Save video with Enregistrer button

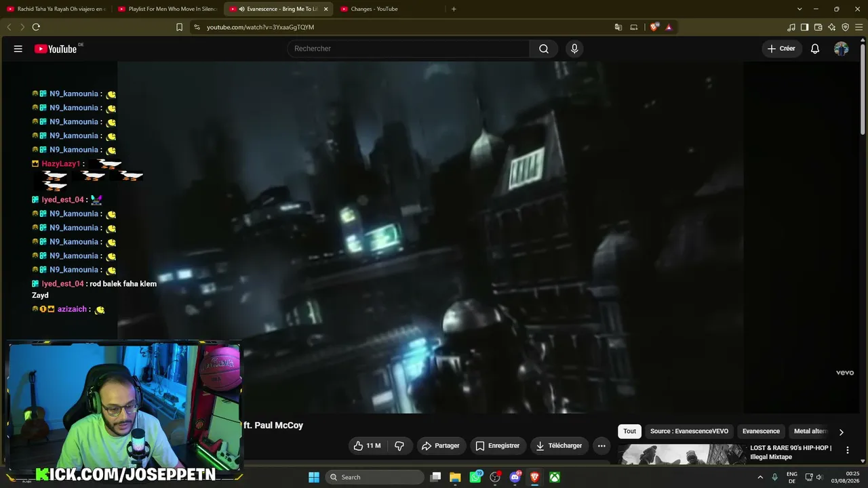click(x=498, y=446)
